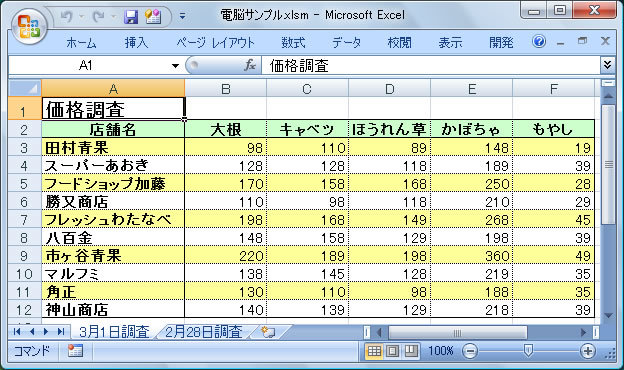Select the フードショップ加藤 cell

[x=113, y=183]
